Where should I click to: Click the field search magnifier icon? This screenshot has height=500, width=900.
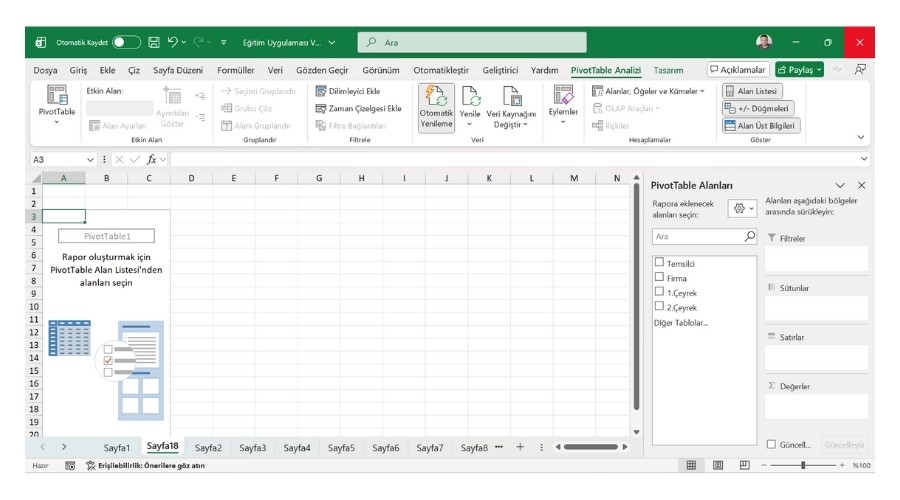coord(750,236)
